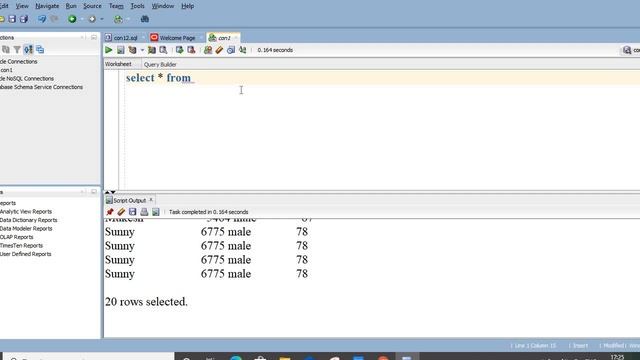Image resolution: width=640 pixels, height=360 pixels.
Task: Open the Team menu
Action: point(116,6)
